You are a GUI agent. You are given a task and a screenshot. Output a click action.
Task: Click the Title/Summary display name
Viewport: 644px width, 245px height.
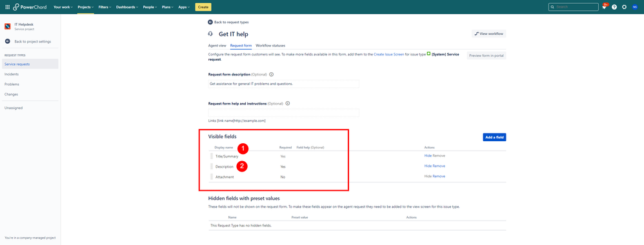226,157
